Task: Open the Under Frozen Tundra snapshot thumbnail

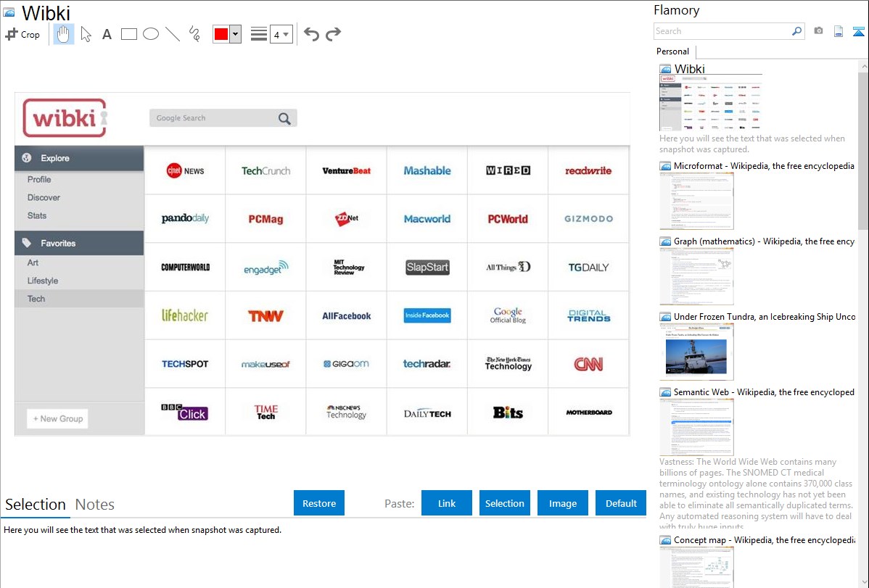Action: click(x=696, y=352)
